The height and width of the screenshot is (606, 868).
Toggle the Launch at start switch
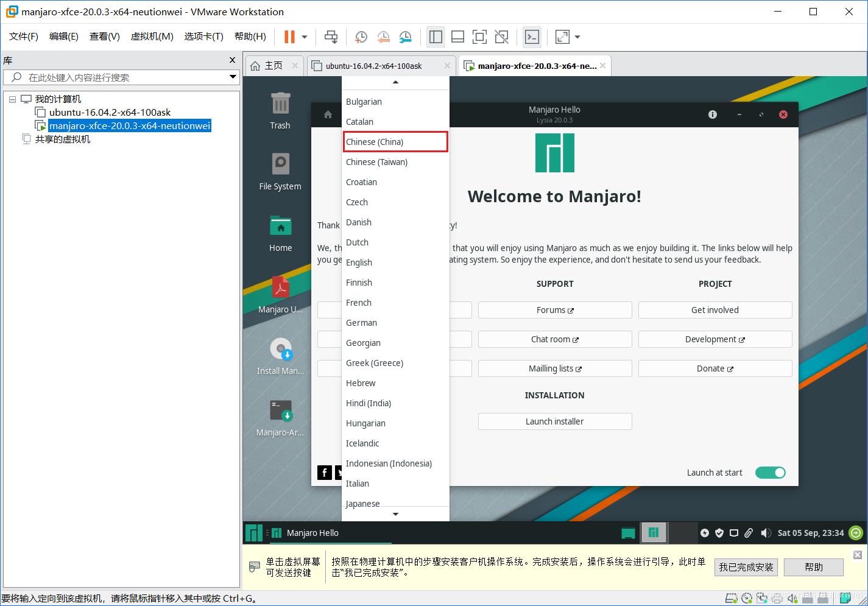point(770,473)
